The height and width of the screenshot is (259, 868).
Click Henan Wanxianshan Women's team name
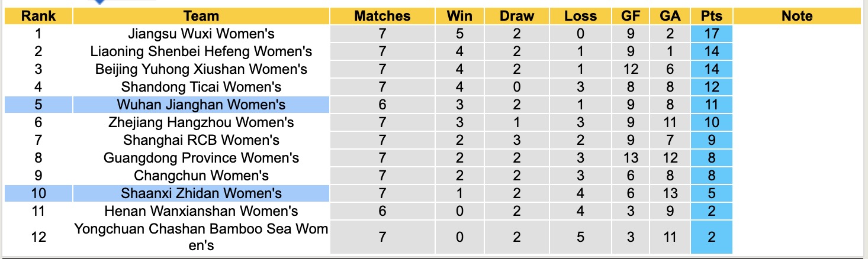pyautogui.click(x=201, y=211)
